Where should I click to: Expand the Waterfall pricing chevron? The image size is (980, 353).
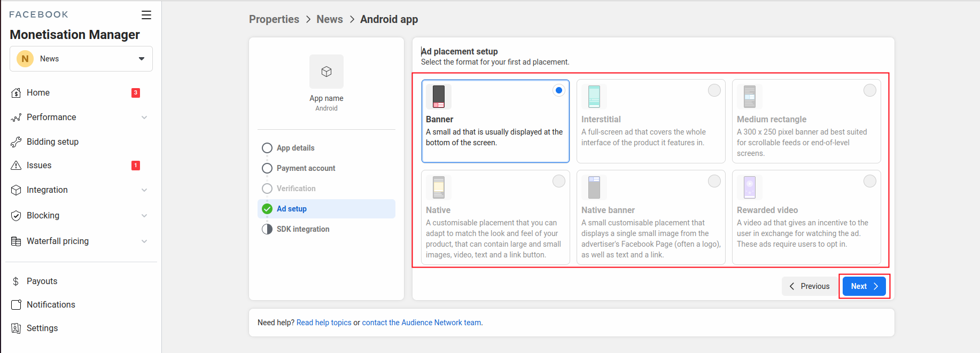(x=144, y=241)
